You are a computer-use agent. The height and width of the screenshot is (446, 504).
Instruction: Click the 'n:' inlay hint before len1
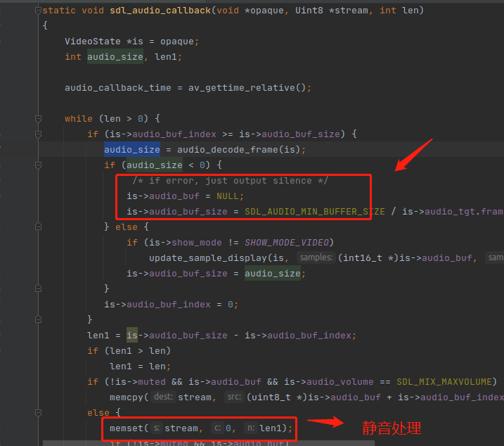point(250,428)
